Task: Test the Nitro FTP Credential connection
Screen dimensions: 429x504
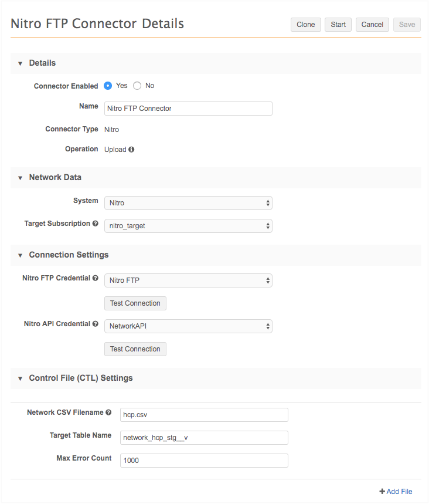Action: pyautogui.click(x=135, y=303)
